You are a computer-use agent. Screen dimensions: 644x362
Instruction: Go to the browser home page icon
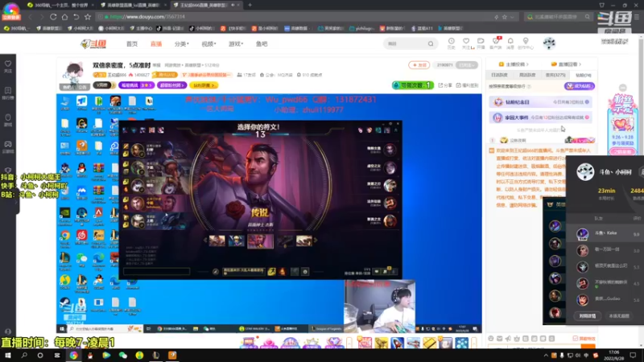[64, 17]
